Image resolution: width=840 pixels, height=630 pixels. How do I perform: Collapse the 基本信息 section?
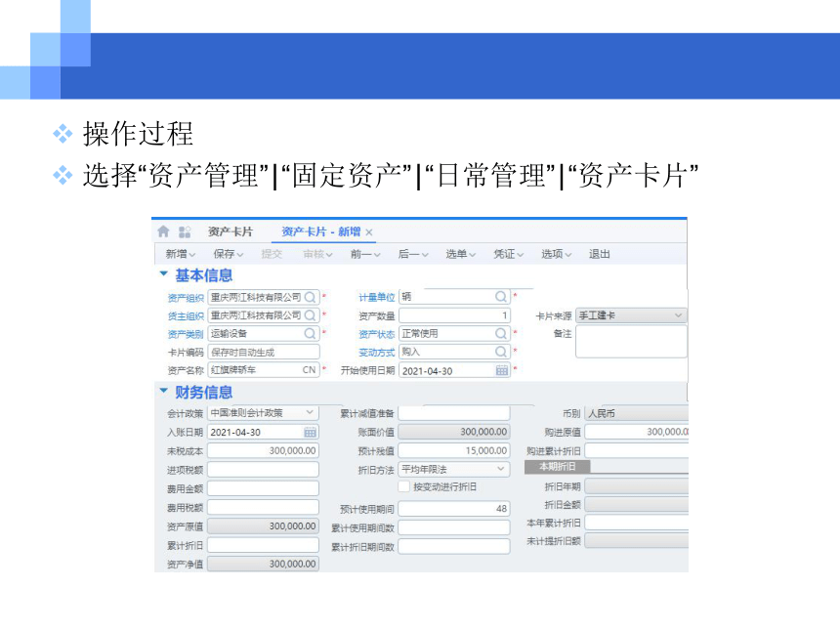[x=163, y=273]
